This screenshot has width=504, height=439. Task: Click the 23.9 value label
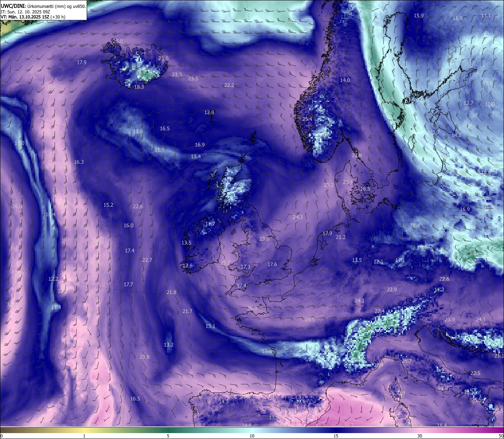click(x=449, y=319)
